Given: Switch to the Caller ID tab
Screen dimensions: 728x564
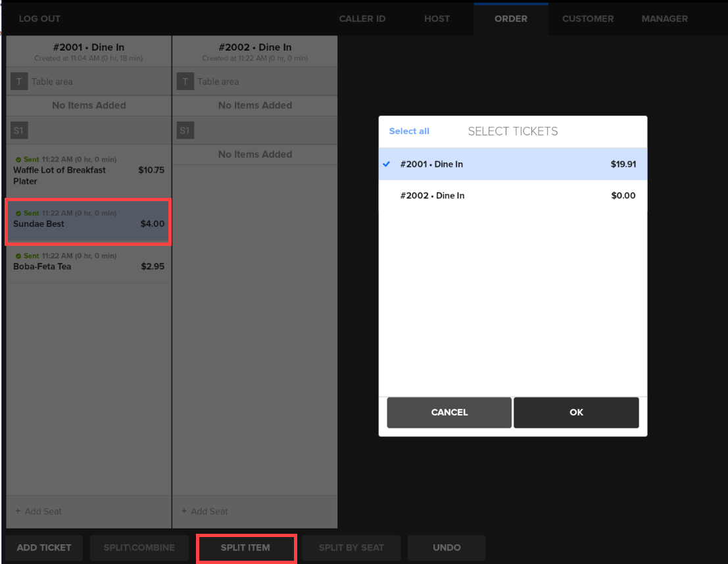Looking at the screenshot, I should click(362, 19).
